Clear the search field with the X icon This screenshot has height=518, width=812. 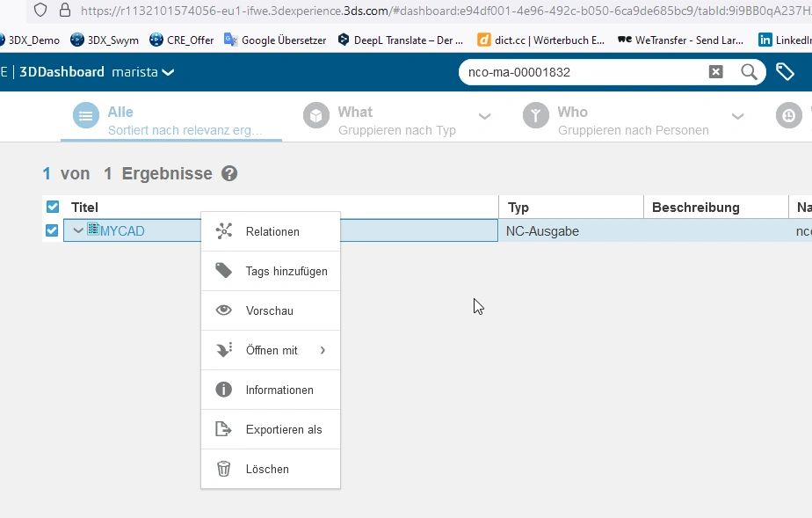pos(715,72)
